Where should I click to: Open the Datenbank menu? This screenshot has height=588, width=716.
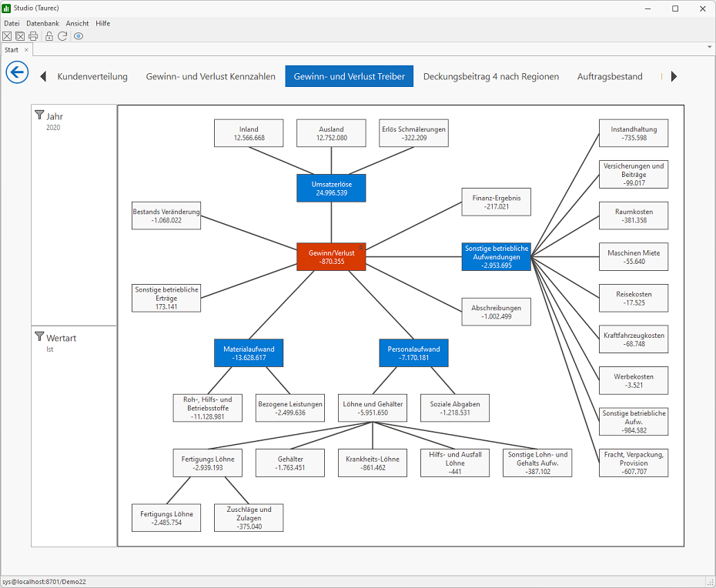pos(43,23)
